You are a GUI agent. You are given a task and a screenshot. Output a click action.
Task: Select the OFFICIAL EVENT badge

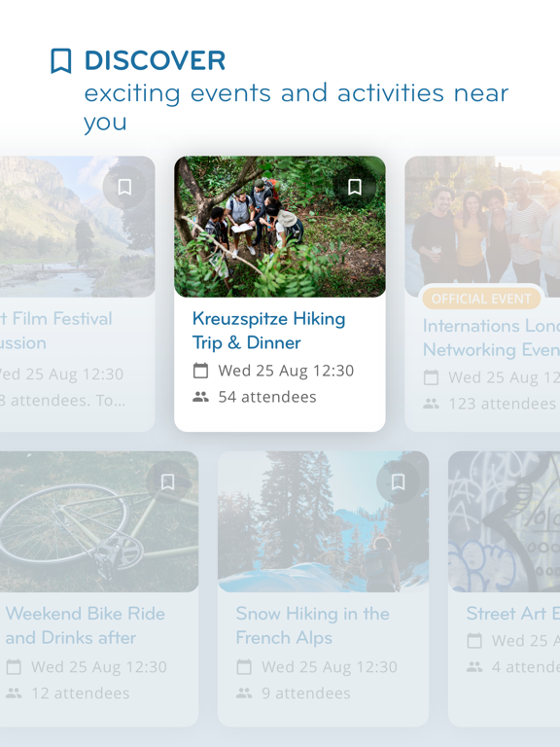pyautogui.click(x=481, y=299)
